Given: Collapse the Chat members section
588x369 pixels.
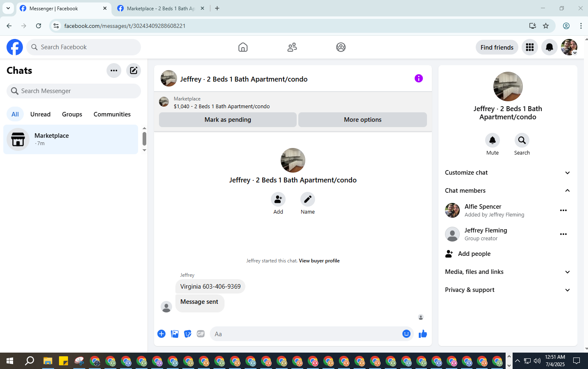Looking at the screenshot, I should [508, 191].
